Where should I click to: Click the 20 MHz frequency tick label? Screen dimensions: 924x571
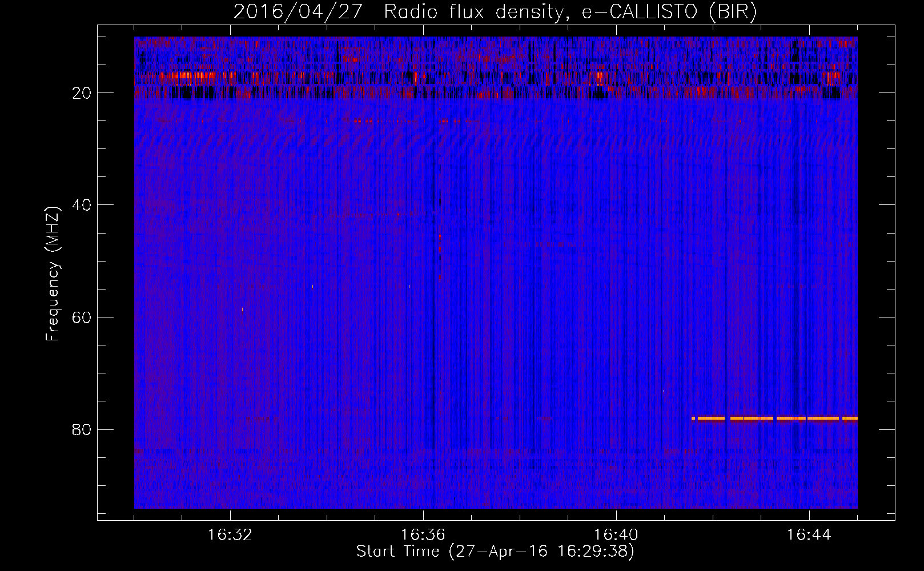point(82,93)
